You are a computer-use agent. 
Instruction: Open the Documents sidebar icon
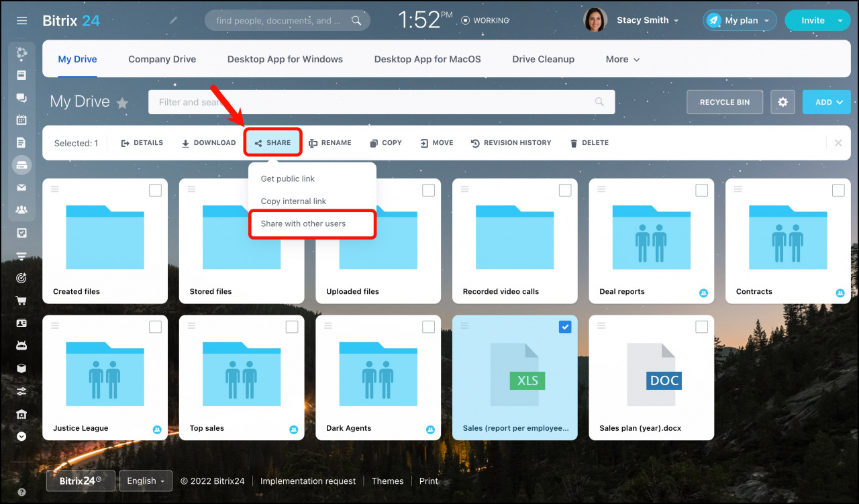21,142
